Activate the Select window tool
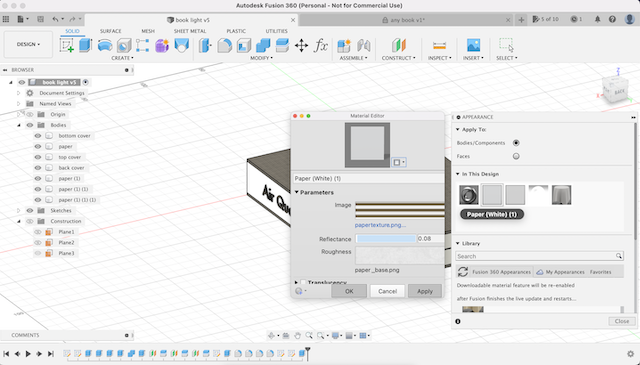Image resolution: width=640 pixels, height=365 pixels. [507, 45]
